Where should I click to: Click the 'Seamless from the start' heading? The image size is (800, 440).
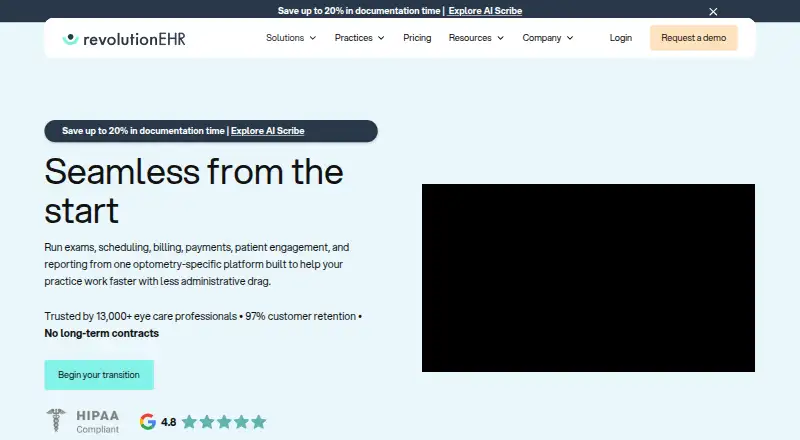pos(194,190)
